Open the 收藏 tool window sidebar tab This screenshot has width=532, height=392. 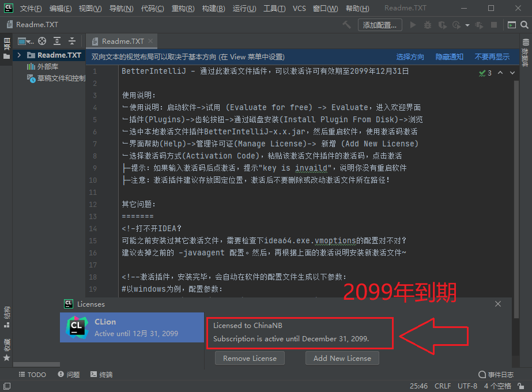(x=6, y=349)
